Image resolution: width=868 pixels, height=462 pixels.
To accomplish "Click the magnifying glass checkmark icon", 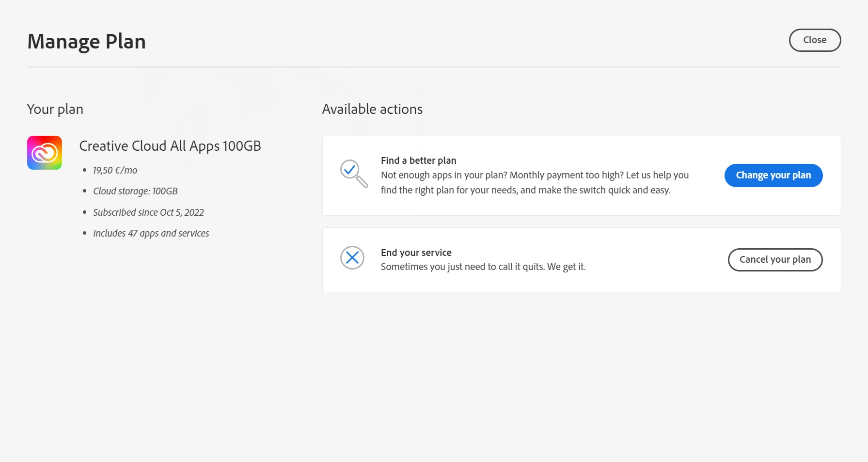I will tap(353, 173).
